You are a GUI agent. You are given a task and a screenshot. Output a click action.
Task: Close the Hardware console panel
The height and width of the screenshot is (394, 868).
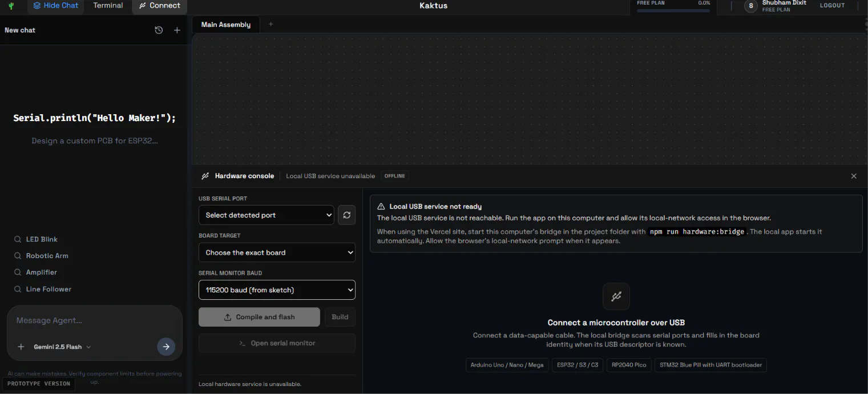pyautogui.click(x=854, y=176)
